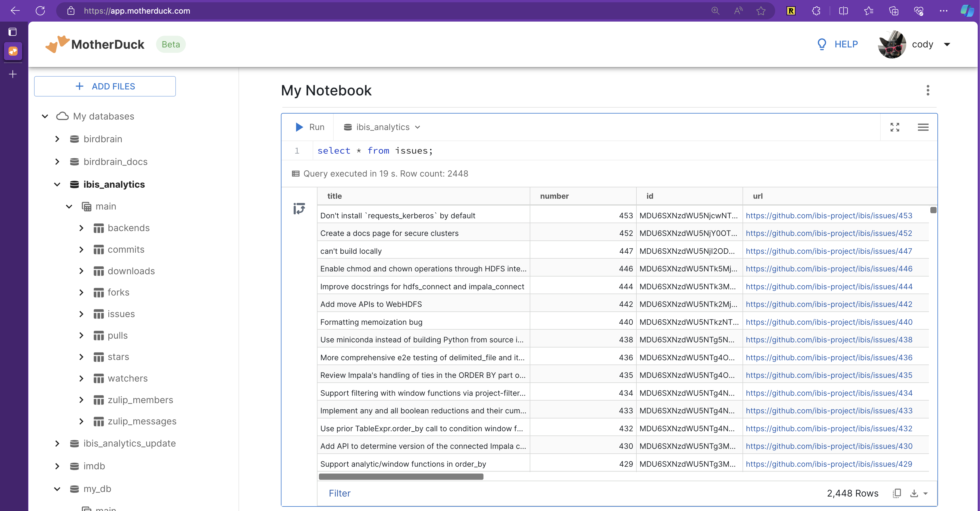
Task: Open the browser collections icon
Action: click(x=894, y=11)
